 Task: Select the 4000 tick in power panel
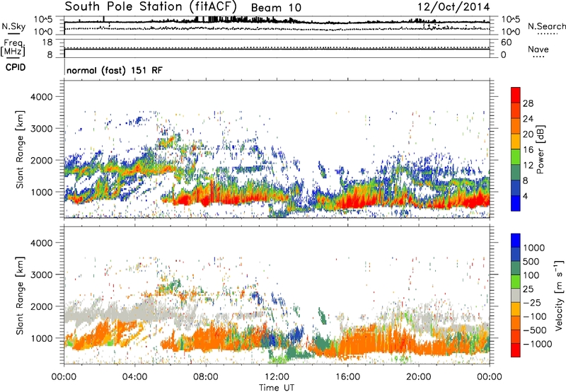pos(41,97)
